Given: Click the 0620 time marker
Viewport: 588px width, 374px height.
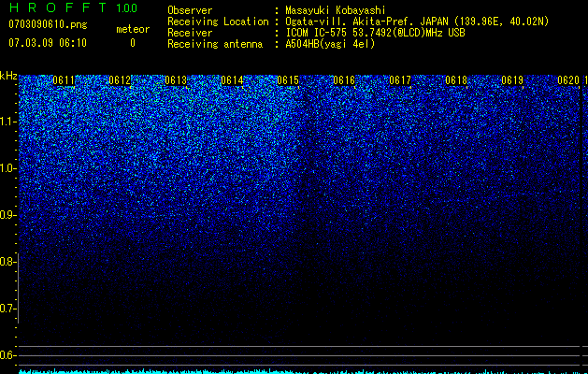Looking at the screenshot, I should [568, 80].
